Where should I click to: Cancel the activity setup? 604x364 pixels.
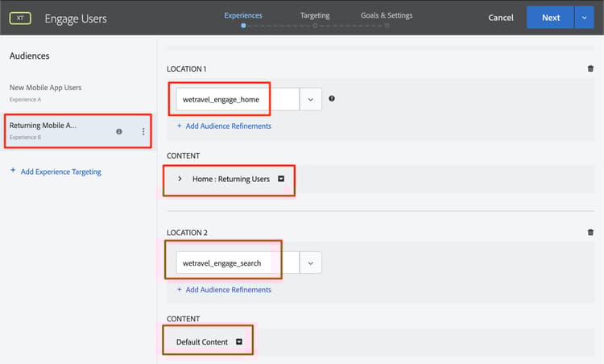[x=501, y=18]
